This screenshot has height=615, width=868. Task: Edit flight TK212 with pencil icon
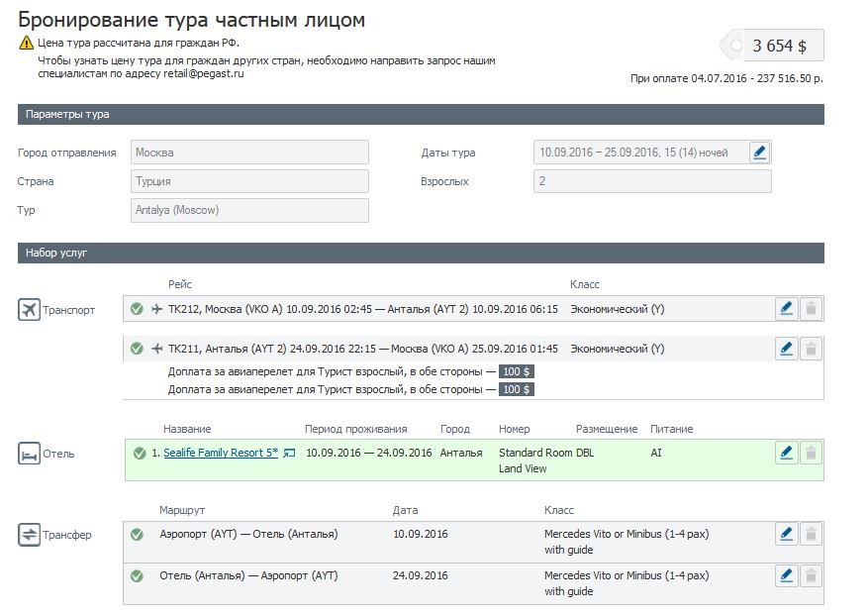[x=786, y=309]
